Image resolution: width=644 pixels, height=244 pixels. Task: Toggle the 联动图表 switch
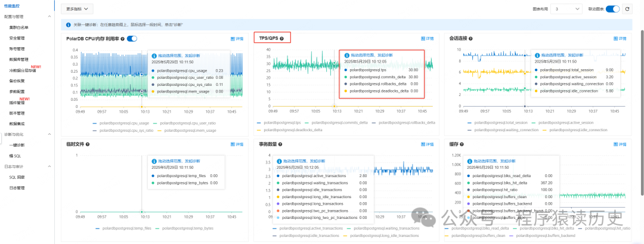tap(612, 9)
